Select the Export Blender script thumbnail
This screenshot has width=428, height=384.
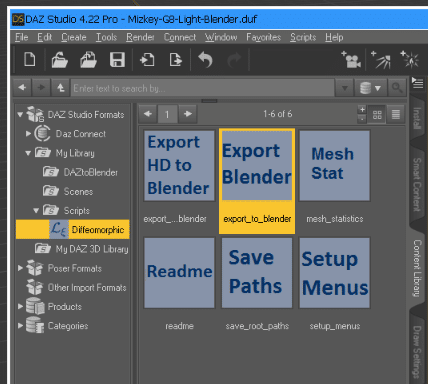coord(257,166)
